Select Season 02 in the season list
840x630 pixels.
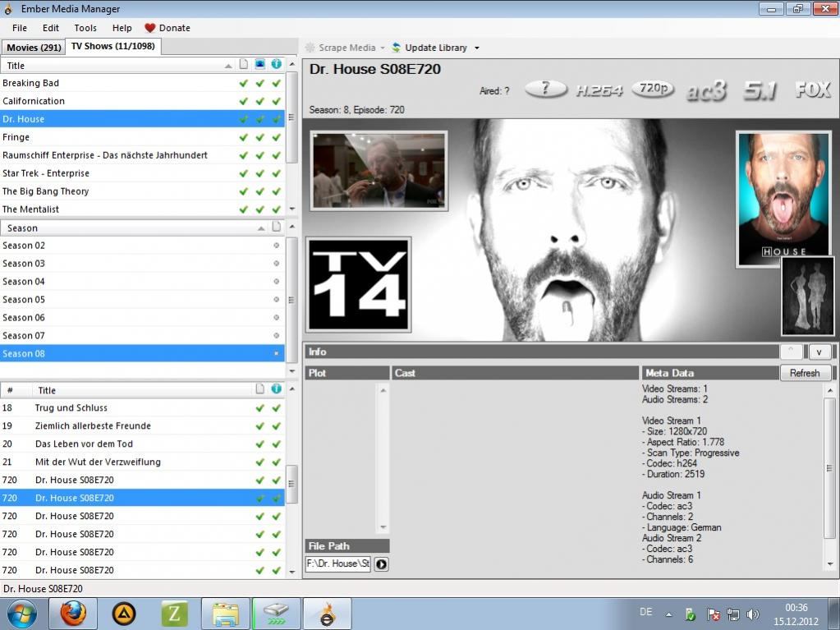pyautogui.click(x=143, y=246)
